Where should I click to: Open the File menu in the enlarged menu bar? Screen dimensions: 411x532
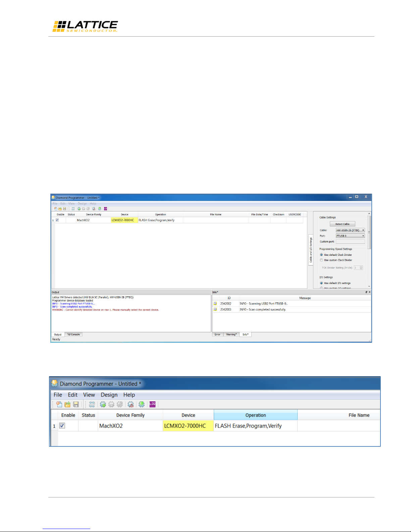click(x=58, y=395)
